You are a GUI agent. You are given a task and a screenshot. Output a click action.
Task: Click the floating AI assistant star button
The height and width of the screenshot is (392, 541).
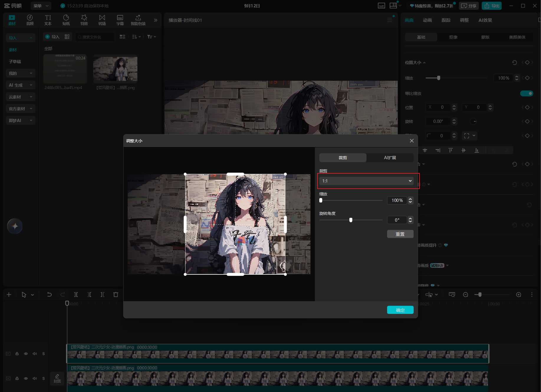15,226
